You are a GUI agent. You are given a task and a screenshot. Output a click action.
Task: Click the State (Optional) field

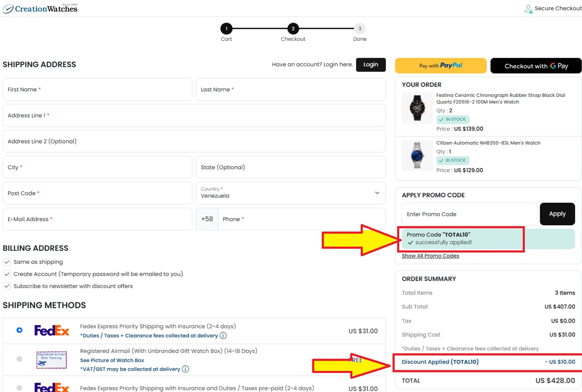(291, 167)
